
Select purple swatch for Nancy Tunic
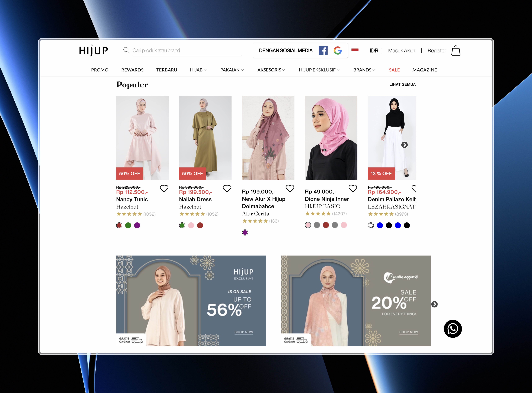137,225
